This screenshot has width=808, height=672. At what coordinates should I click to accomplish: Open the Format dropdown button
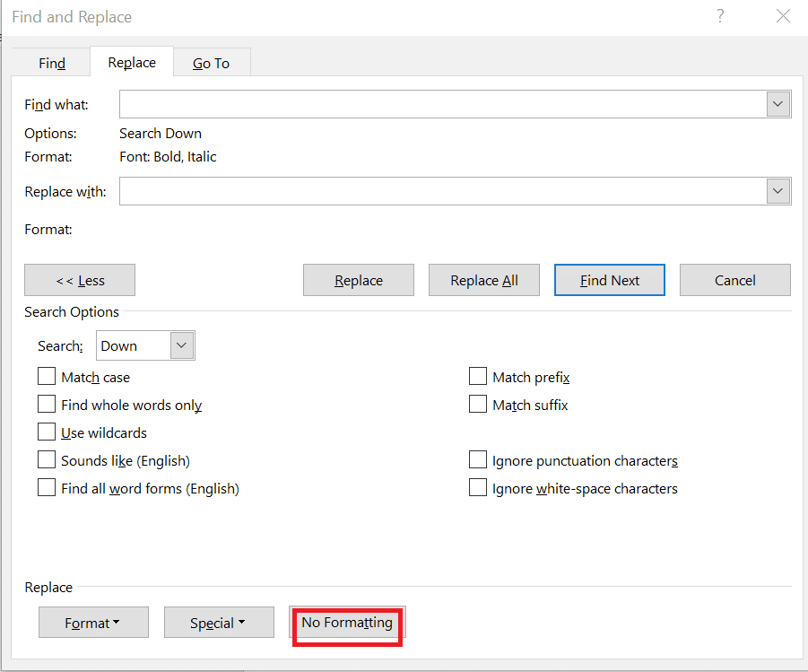pos(93,623)
